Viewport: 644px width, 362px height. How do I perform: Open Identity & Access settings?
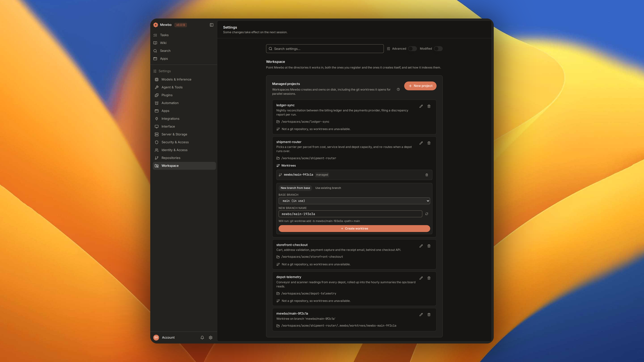click(184, 150)
